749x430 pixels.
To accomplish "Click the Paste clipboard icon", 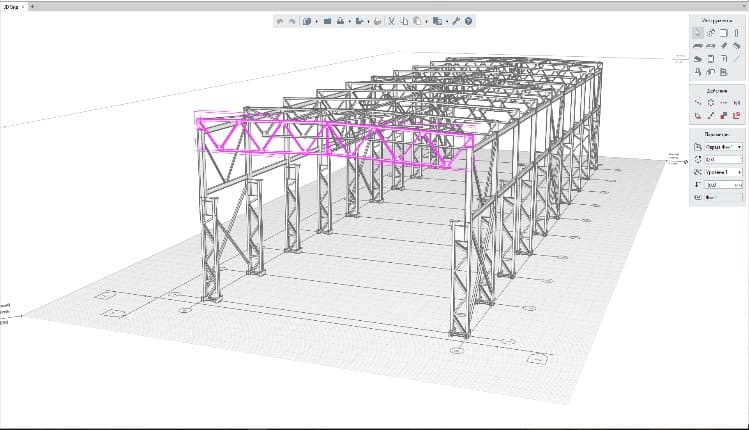I will coord(417,21).
